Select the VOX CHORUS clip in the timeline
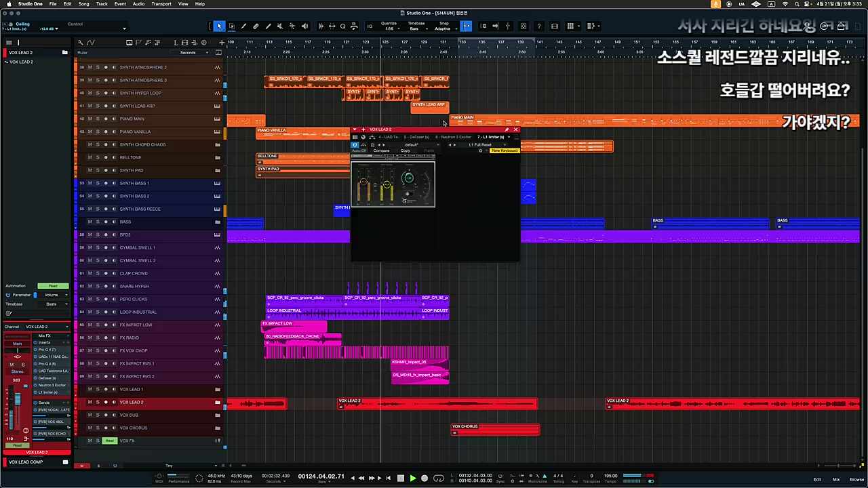 click(496, 429)
